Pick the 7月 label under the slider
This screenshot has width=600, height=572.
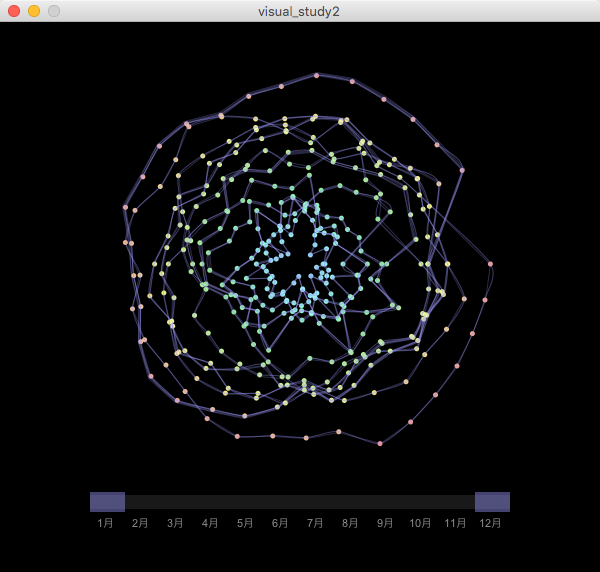pos(315,523)
